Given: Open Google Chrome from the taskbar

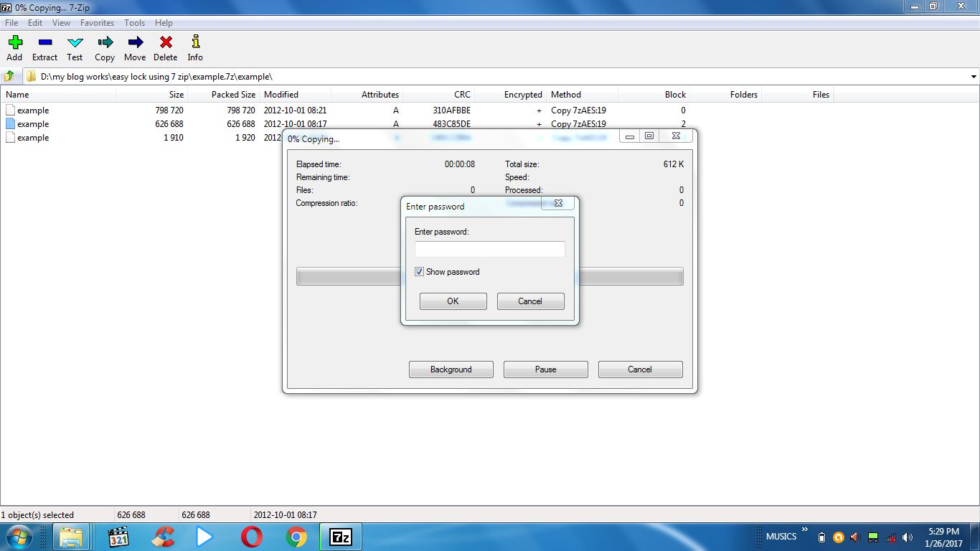Looking at the screenshot, I should coord(296,537).
